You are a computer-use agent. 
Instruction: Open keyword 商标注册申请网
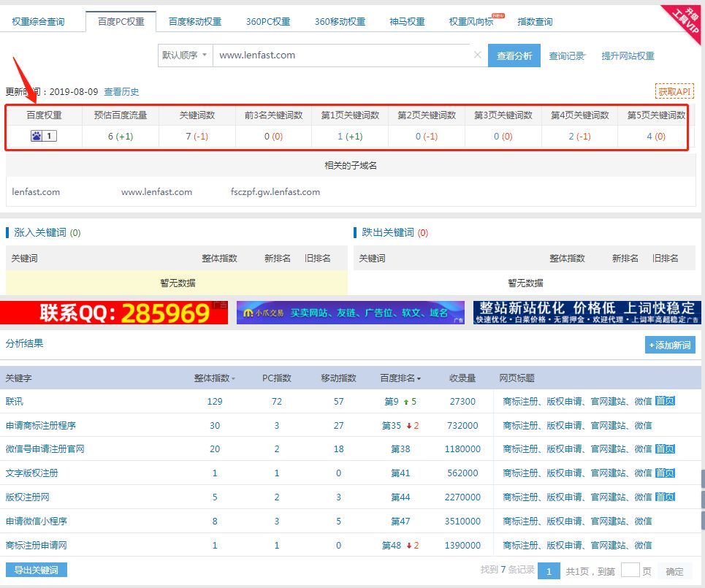[x=37, y=546]
